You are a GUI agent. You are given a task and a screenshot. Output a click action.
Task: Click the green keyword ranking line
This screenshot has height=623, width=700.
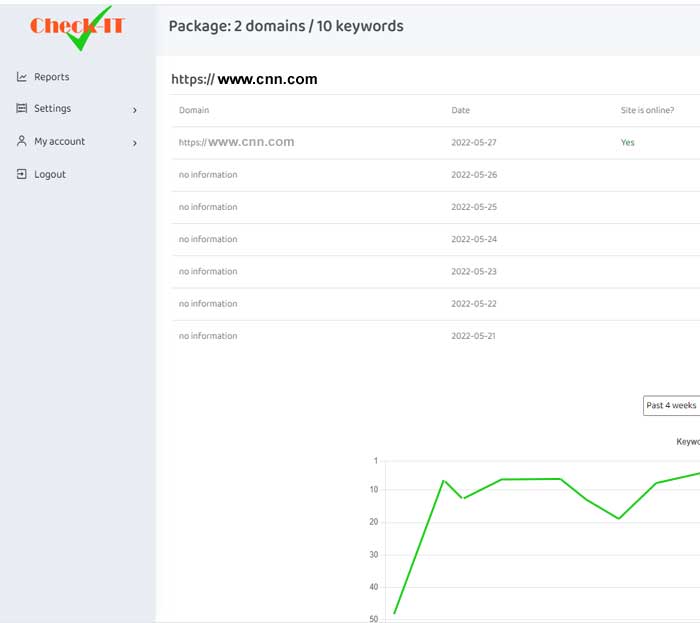[x=531, y=479]
